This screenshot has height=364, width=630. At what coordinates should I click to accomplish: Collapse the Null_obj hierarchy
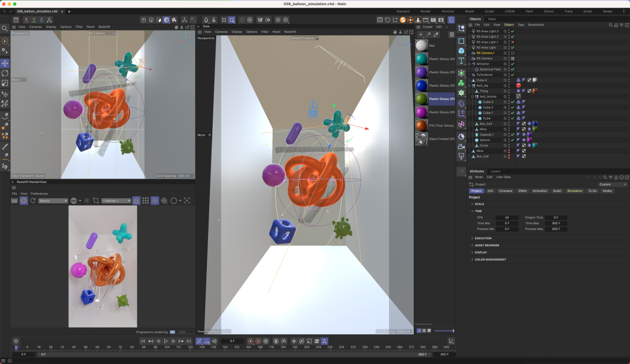tap(469, 86)
